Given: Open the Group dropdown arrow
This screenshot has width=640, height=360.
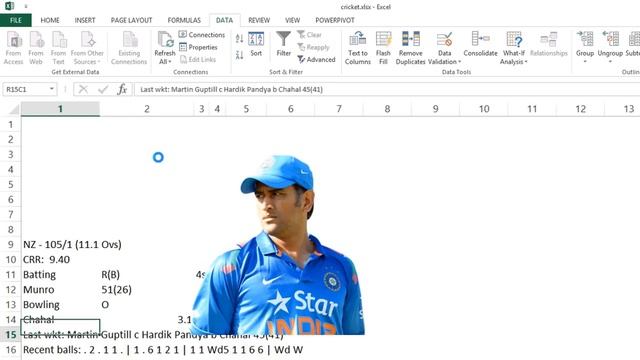Looking at the screenshot, I should coord(585,62).
